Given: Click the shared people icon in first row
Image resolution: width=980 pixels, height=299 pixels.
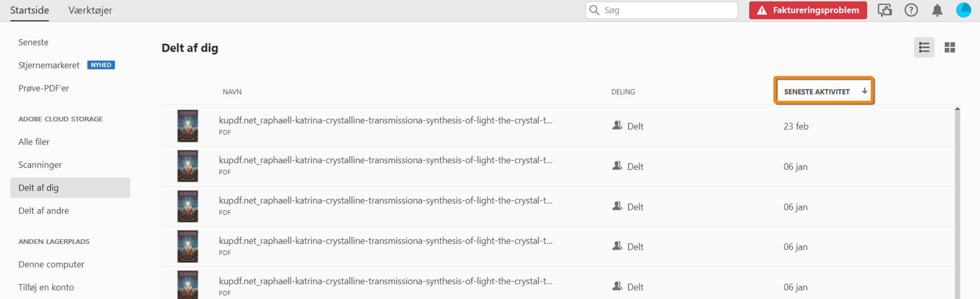Looking at the screenshot, I should coord(617,126).
